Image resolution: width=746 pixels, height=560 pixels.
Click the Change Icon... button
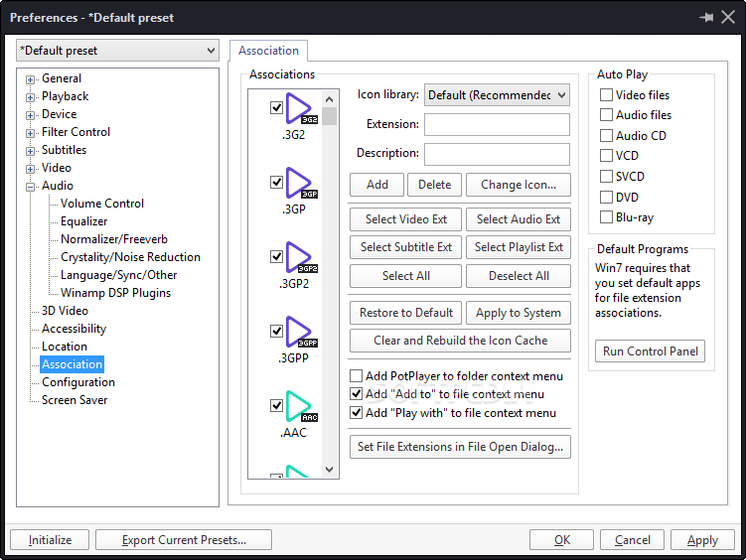point(519,185)
